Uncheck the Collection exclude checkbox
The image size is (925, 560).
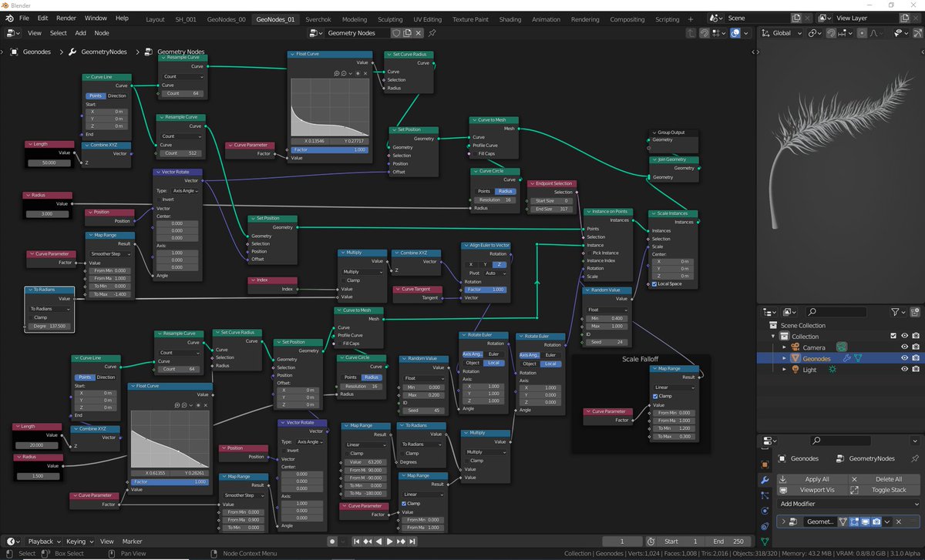pos(893,336)
